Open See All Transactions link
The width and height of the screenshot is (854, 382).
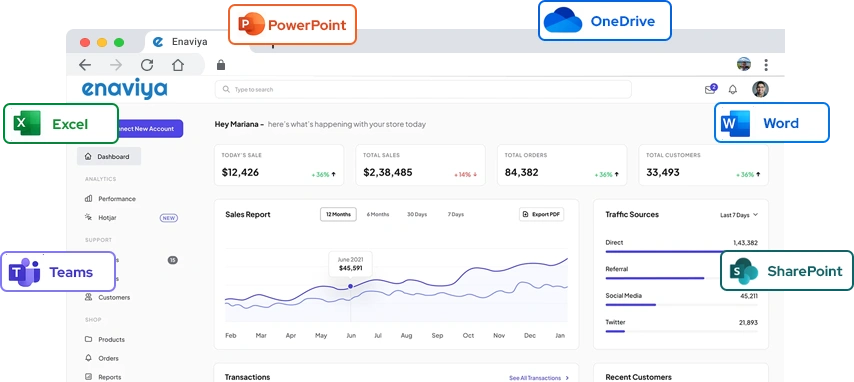(539, 378)
